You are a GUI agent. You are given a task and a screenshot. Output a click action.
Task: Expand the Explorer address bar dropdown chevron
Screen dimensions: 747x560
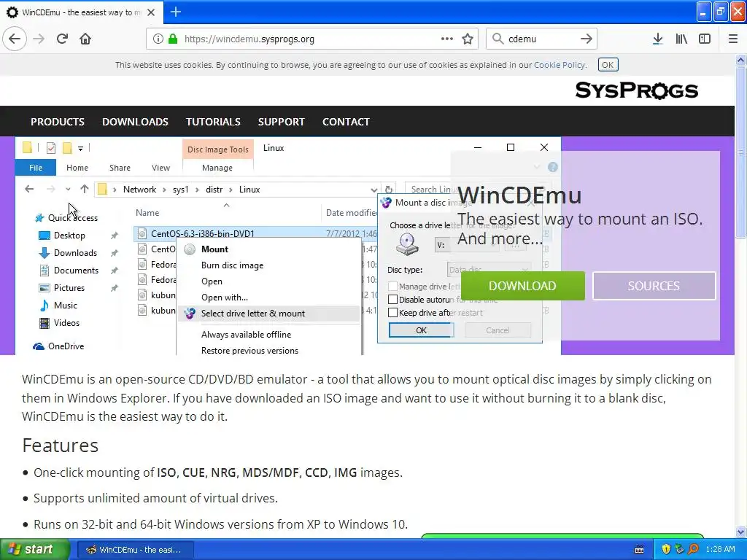[374, 190]
